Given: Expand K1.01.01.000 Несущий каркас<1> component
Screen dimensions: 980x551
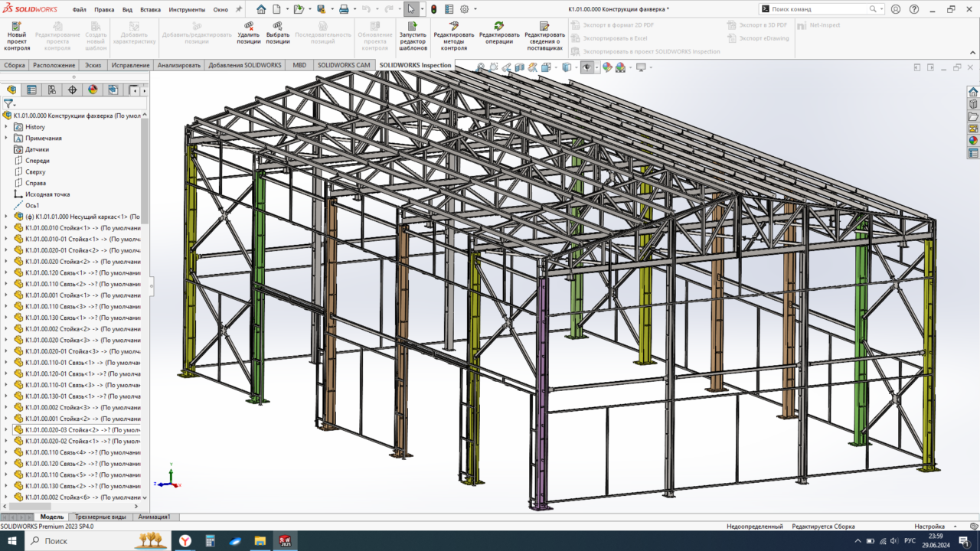Looking at the screenshot, I should pos(6,217).
